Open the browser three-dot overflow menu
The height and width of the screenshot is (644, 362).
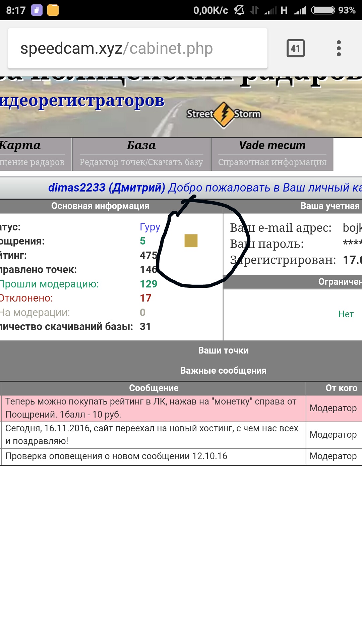(x=339, y=48)
